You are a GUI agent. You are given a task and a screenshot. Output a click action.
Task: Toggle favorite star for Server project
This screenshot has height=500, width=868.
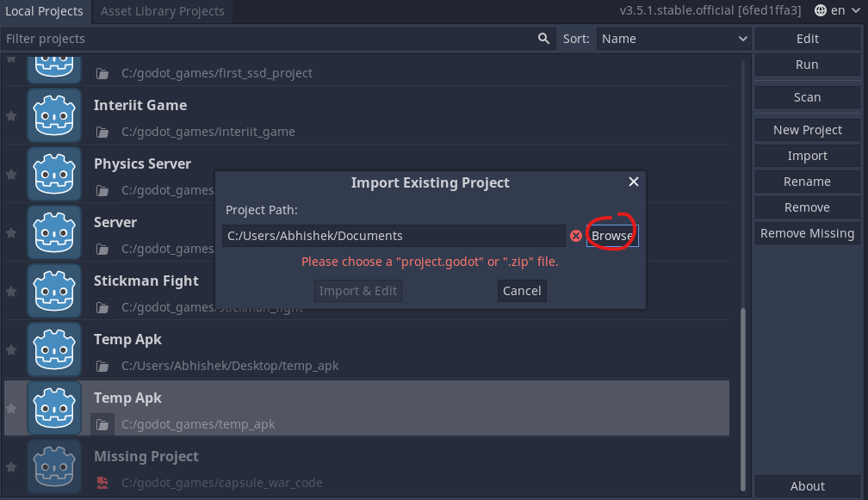click(x=11, y=233)
